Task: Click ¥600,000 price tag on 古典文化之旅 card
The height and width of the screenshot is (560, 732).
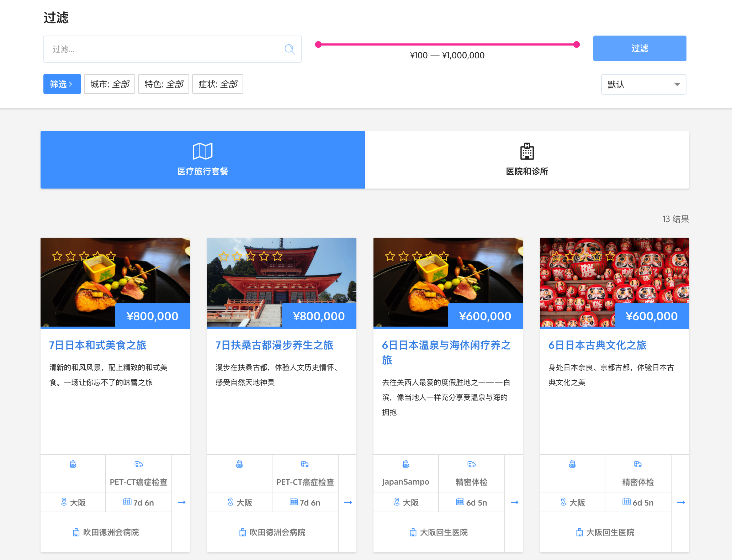Action: [652, 316]
